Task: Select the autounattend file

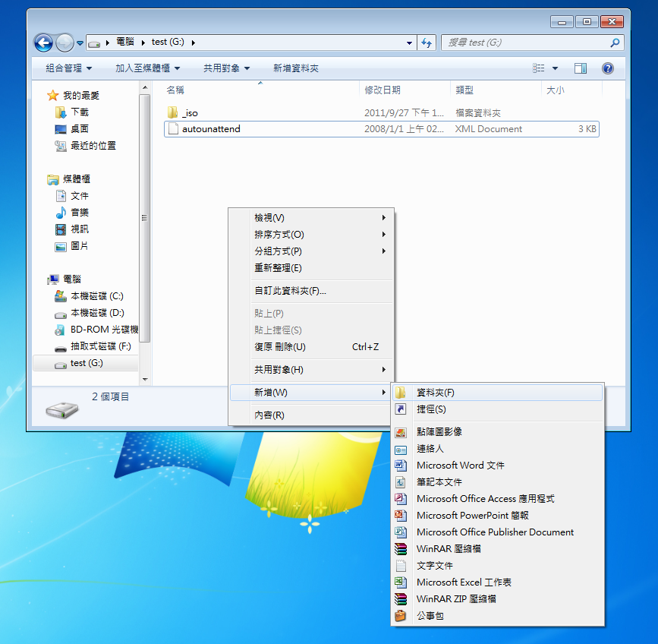Action: pos(382,129)
